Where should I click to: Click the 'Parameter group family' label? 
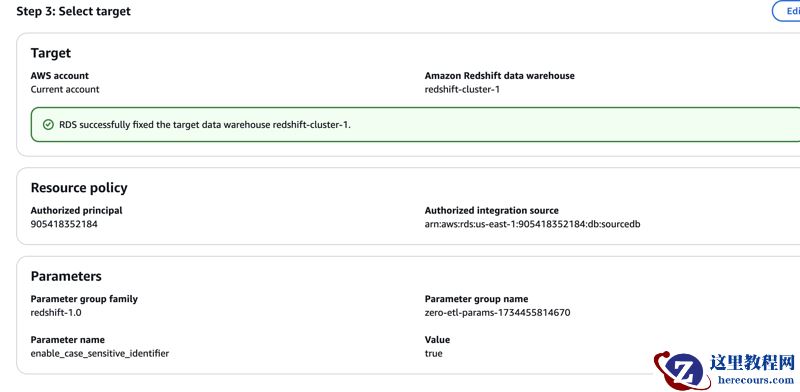click(84, 299)
